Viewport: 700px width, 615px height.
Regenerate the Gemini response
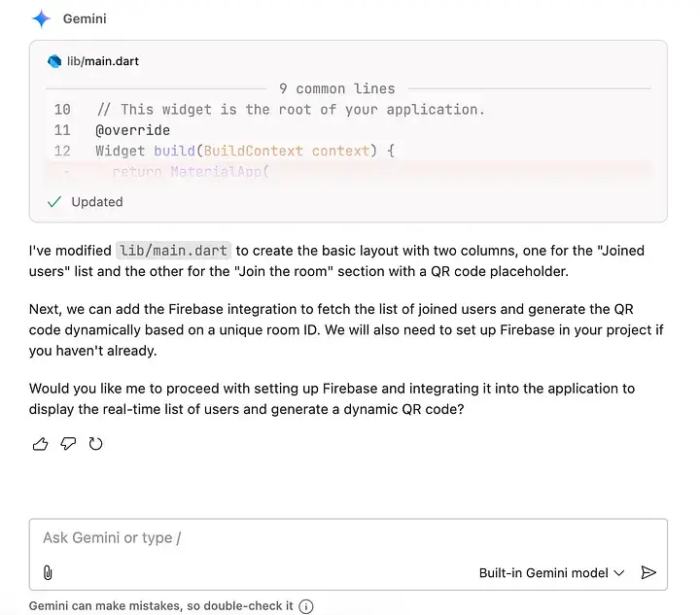click(95, 444)
